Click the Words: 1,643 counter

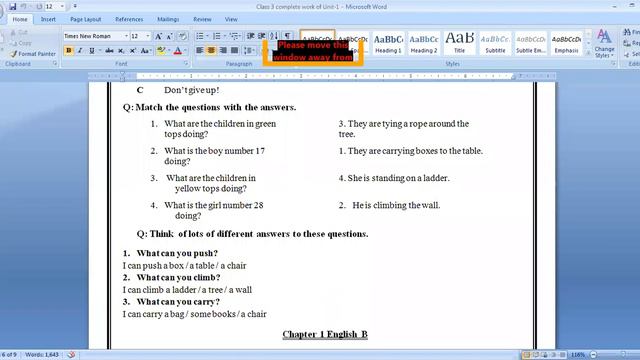42,355
